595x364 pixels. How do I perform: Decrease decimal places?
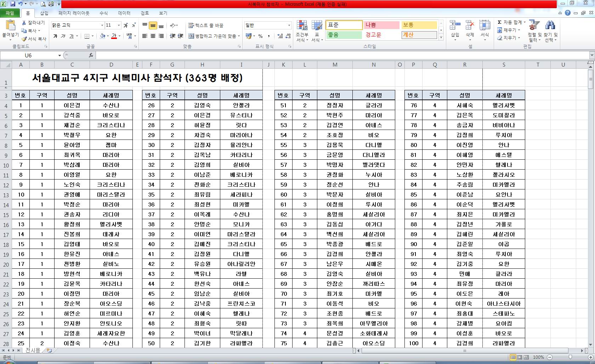coord(288,36)
